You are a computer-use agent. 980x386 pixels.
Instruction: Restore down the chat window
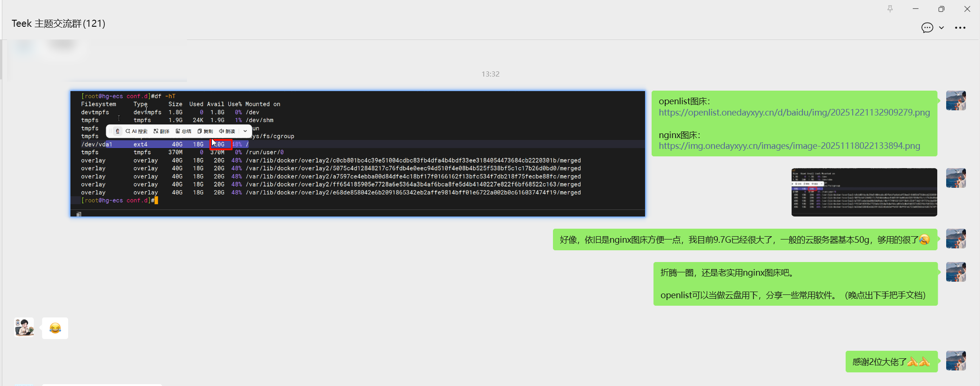[941, 9]
